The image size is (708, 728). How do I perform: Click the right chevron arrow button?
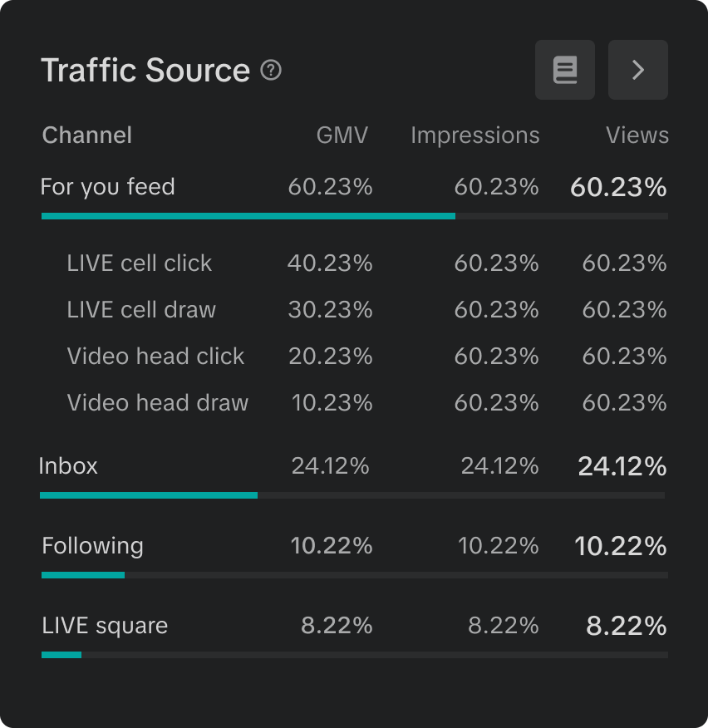(x=638, y=70)
